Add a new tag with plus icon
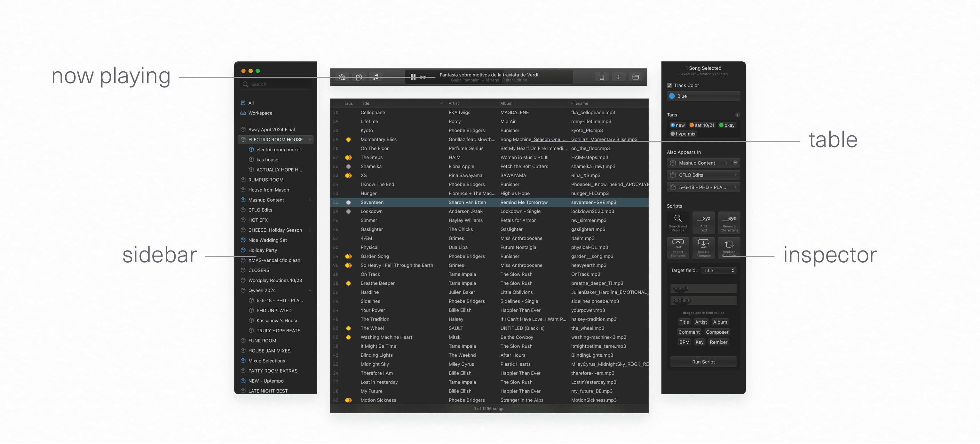This screenshot has height=444, width=980. [737, 115]
